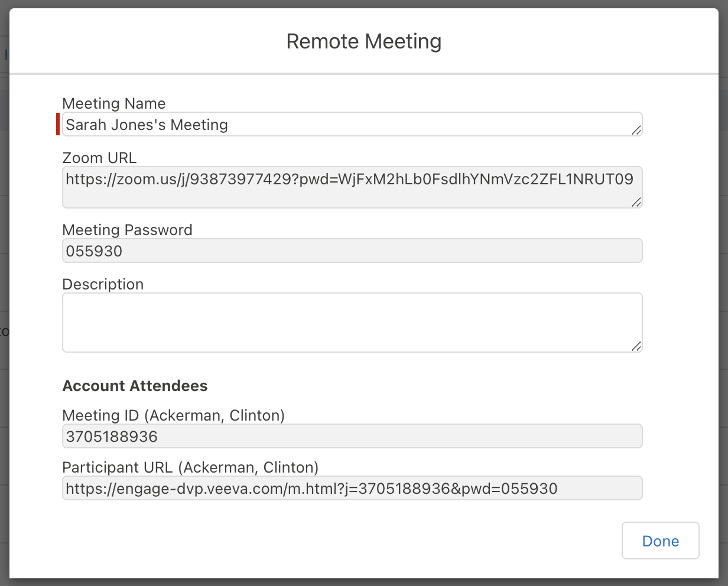The image size is (728, 586).
Task: Click the Account Attendees heading
Action: tap(135, 386)
